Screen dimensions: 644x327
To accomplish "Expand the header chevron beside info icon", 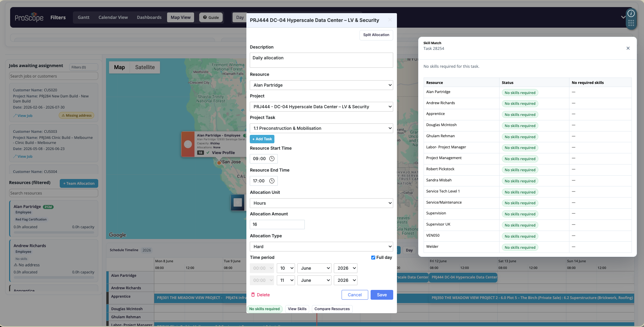I will click(623, 17).
